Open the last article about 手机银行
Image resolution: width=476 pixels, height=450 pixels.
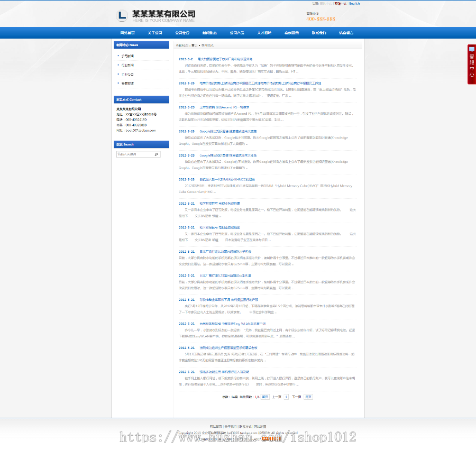[224, 372]
